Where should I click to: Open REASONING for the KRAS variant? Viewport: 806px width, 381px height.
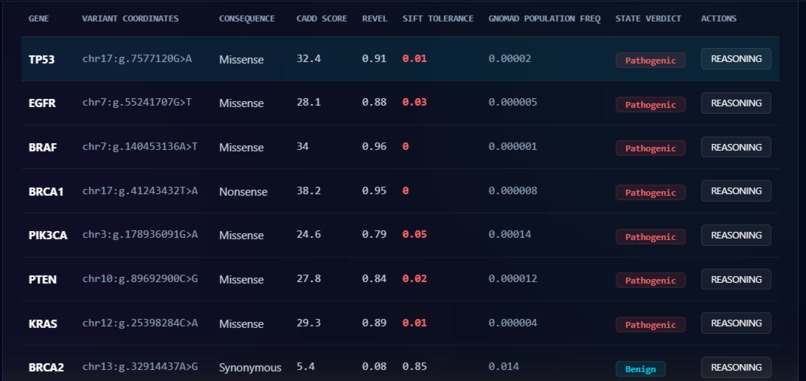736,323
